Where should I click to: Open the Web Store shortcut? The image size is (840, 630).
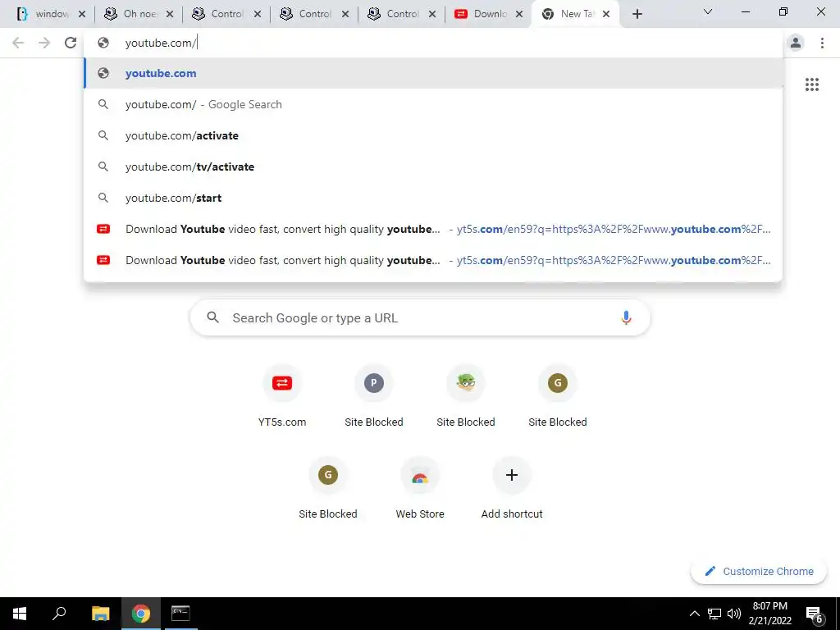420,488
